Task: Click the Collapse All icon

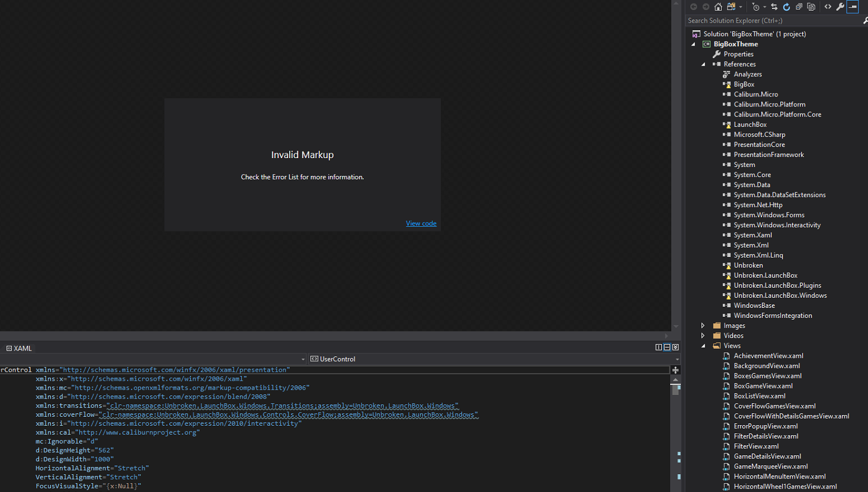Action: [x=799, y=7]
